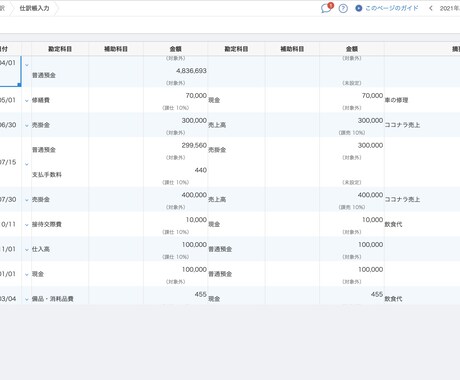Expand the 07/15 row chevron
The width and height of the screenshot is (460, 380).
pyautogui.click(x=27, y=164)
